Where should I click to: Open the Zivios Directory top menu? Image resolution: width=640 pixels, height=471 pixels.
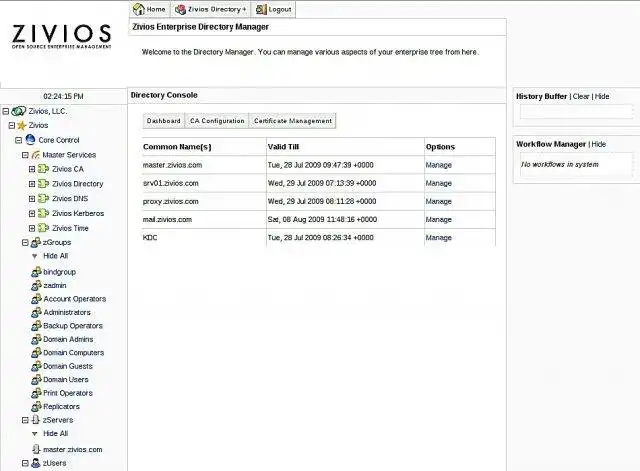(211, 9)
